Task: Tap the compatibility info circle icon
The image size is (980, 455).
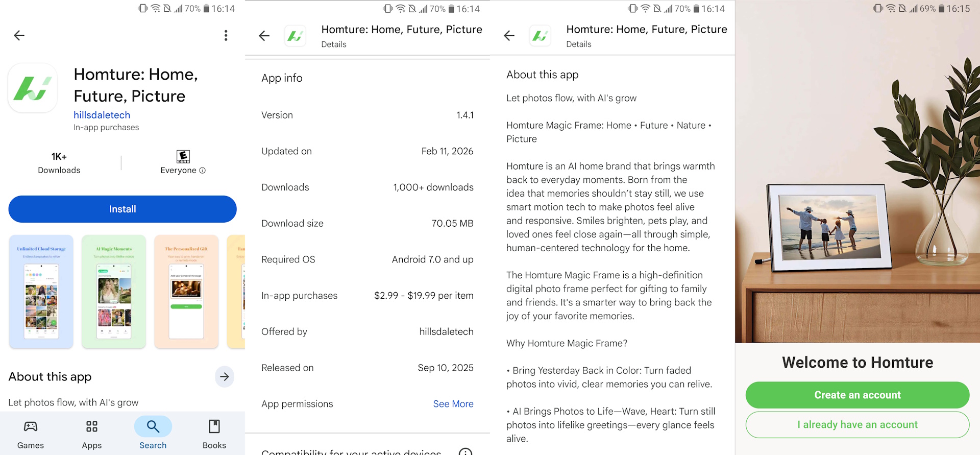Action: click(x=465, y=451)
